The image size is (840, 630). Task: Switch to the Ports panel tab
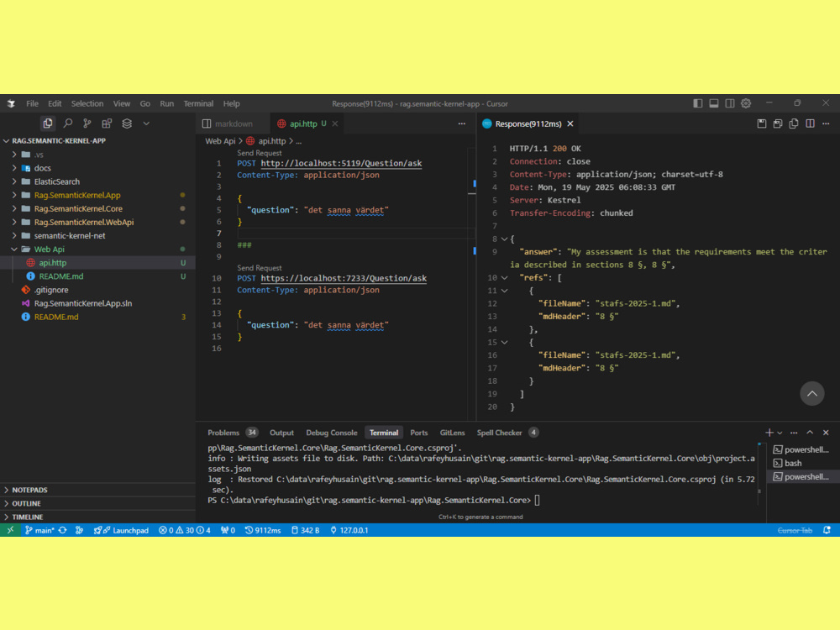419,433
